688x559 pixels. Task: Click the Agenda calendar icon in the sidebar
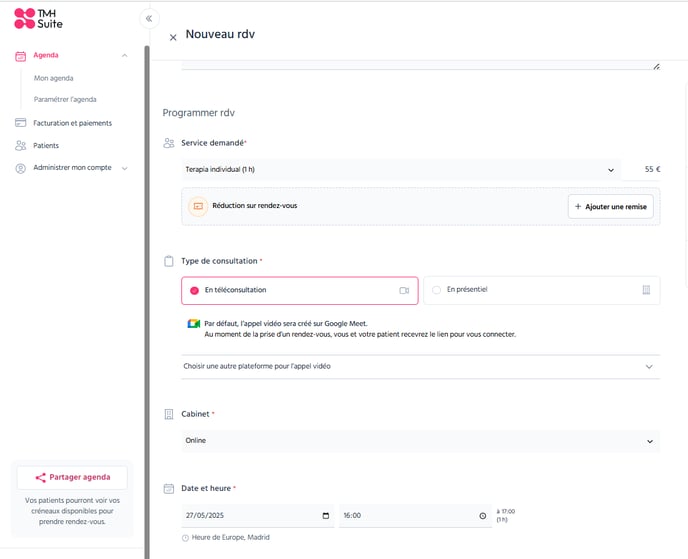pos(20,56)
